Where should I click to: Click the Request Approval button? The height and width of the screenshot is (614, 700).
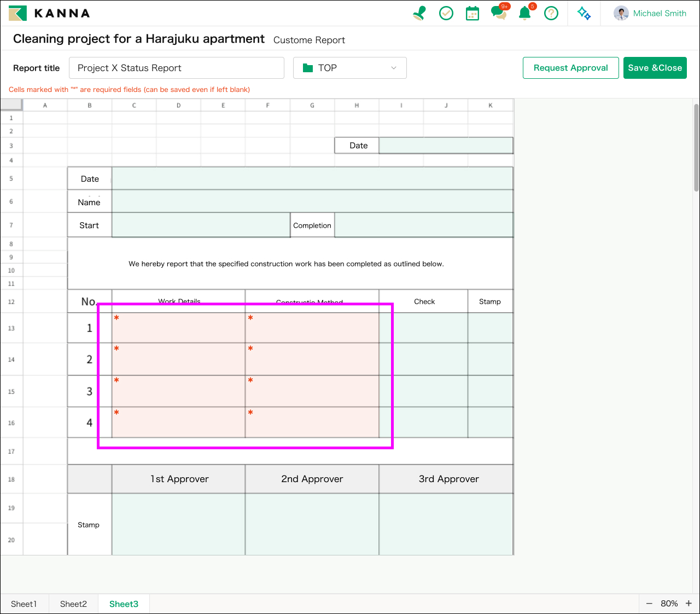570,68
